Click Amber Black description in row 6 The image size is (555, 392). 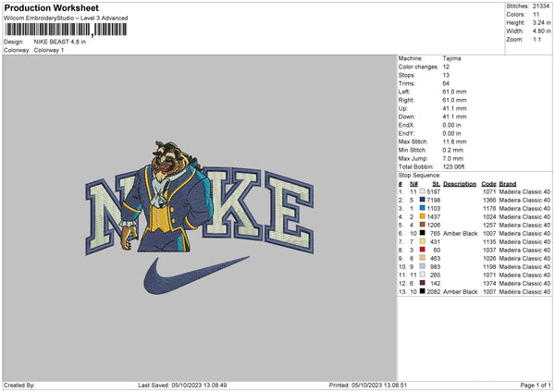[460, 233]
